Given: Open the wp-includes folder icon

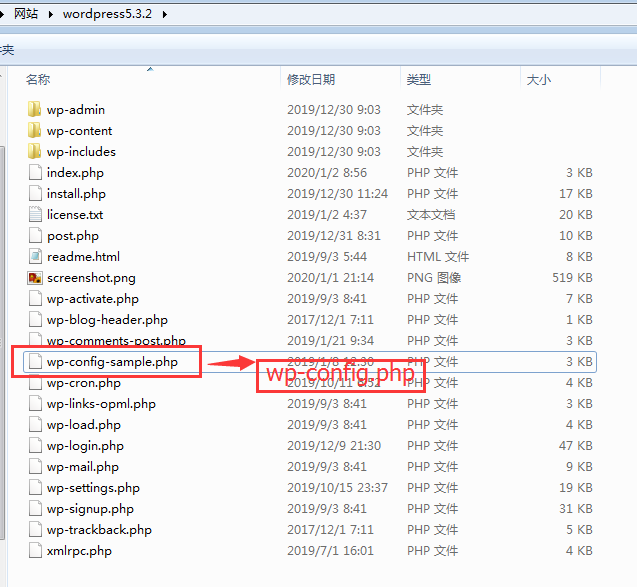Looking at the screenshot, I should (x=35, y=151).
